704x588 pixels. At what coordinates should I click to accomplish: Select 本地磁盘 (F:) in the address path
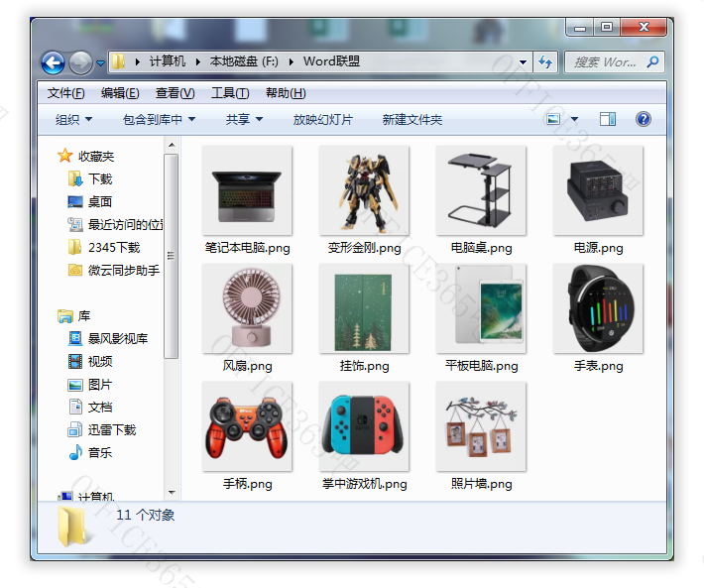click(x=244, y=61)
